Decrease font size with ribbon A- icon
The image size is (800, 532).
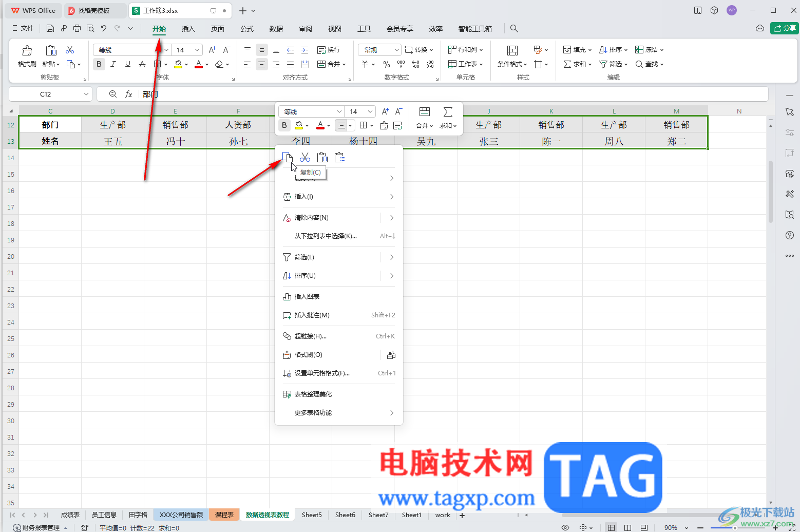[227, 50]
